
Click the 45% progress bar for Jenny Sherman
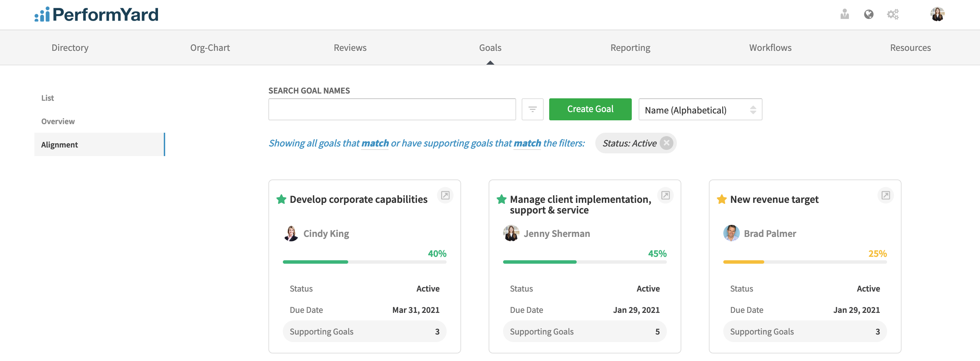coord(585,262)
